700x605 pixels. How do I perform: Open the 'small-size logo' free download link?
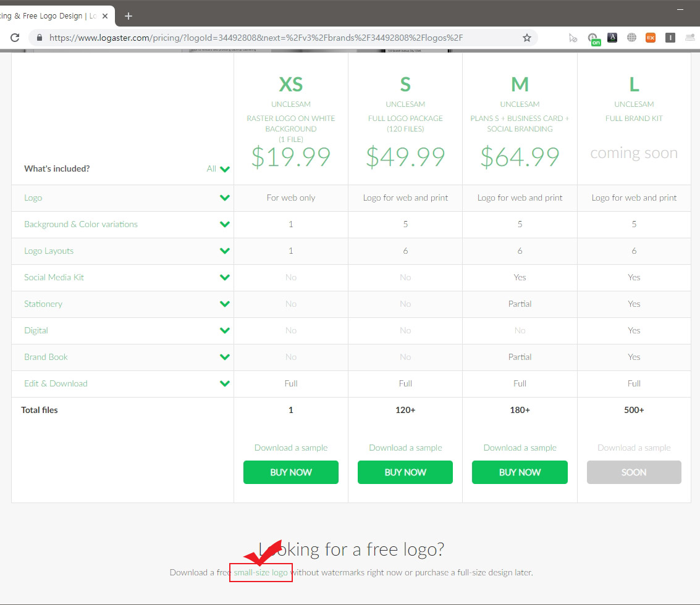click(x=261, y=572)
